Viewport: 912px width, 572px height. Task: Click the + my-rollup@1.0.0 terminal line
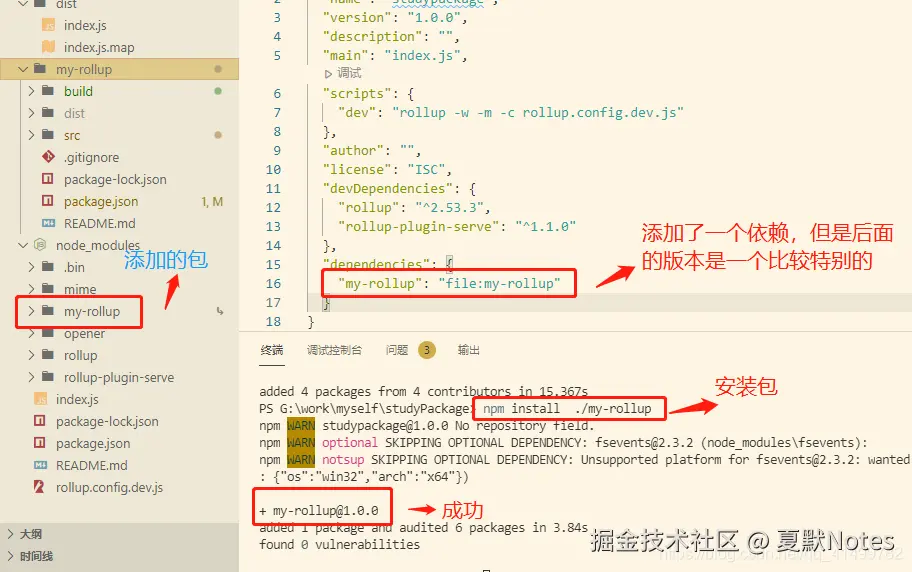click(319, 511)
